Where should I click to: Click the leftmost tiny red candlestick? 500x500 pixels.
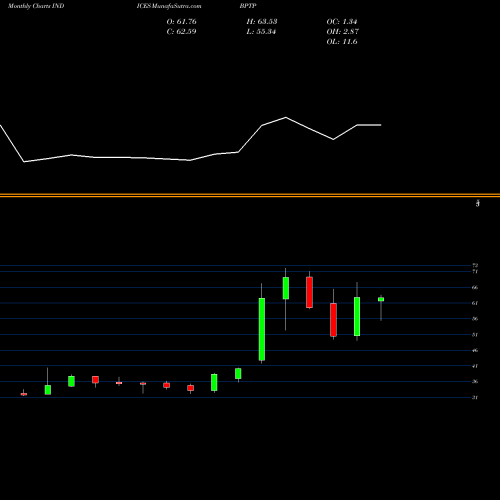click(x=24, y=394)
